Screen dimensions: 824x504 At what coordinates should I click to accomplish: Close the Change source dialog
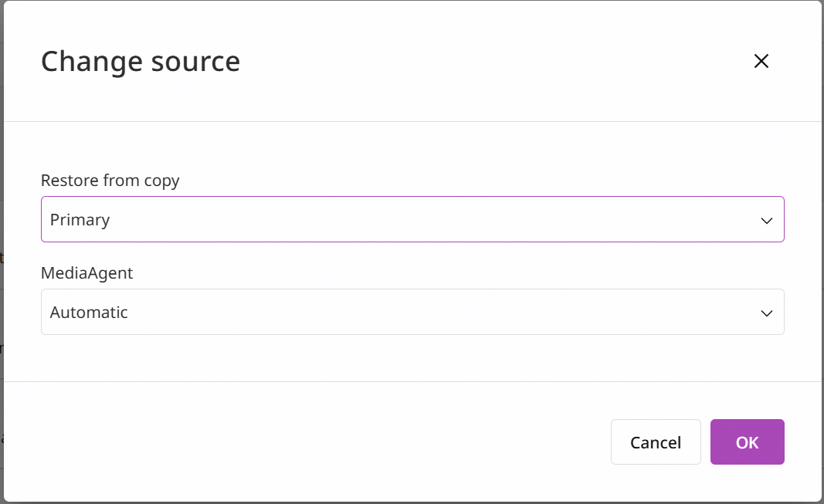(761, 61)
